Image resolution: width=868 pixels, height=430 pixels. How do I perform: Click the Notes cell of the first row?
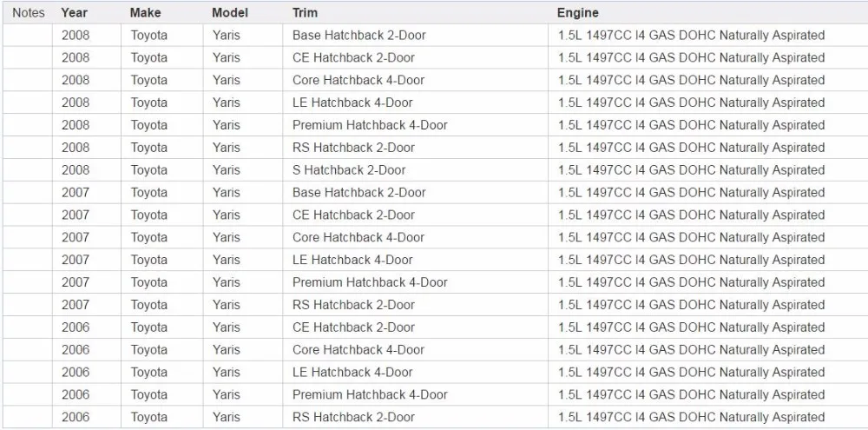tap(27, 36)
